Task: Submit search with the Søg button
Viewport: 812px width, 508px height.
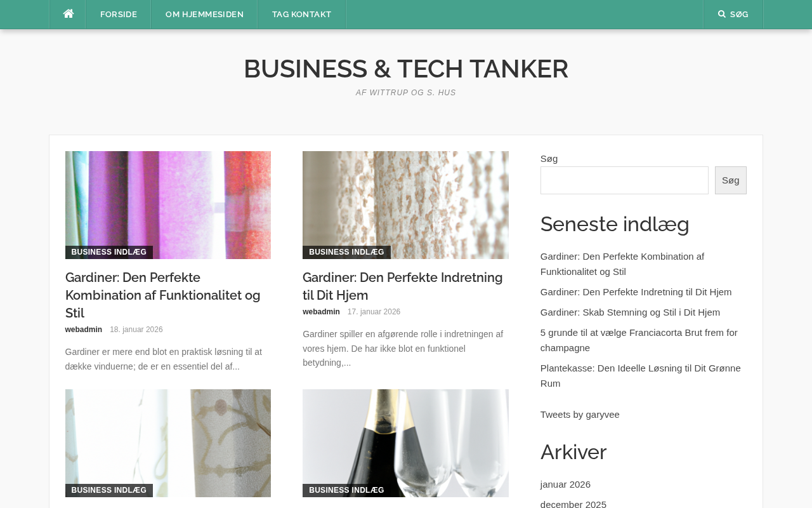Action: click(730, 180)
